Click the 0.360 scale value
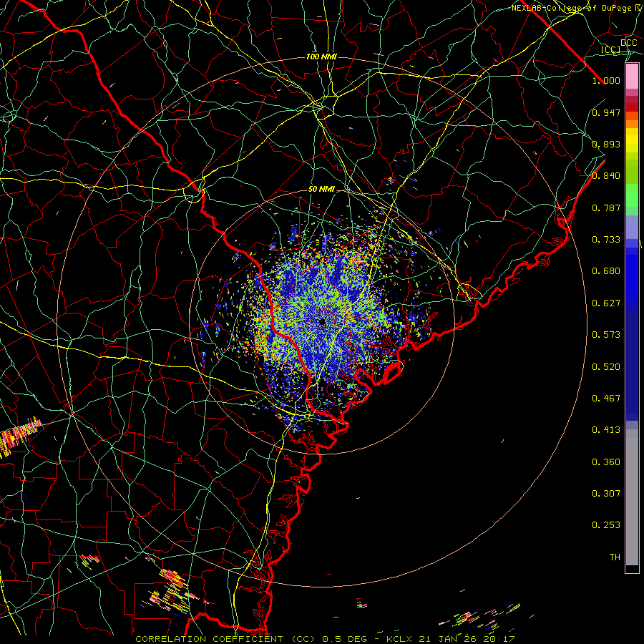Viewport: 644px width, 644px height. [x=606, y=462]
